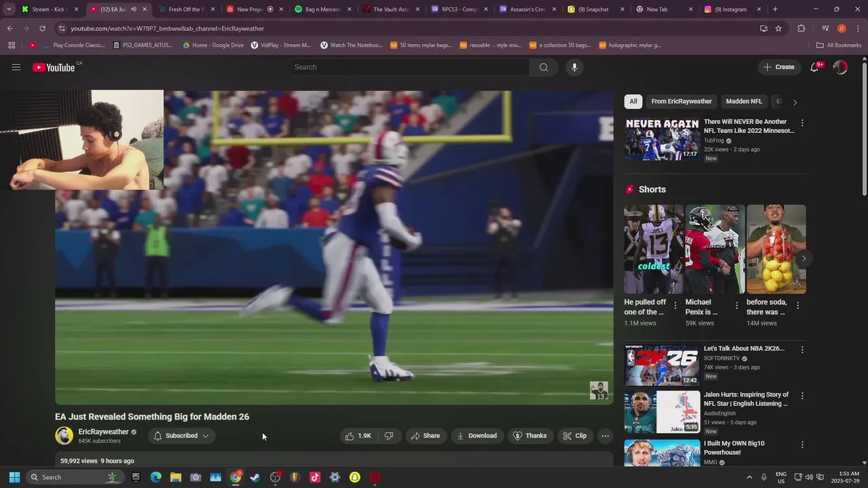The height and width of the screenshot is (488, 868).
Task: Open the 'coldest' Short thumbnail
Action: 654,249
